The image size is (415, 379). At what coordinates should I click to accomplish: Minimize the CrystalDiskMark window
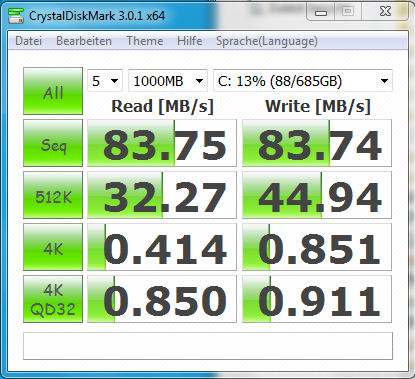pos(321,12)
